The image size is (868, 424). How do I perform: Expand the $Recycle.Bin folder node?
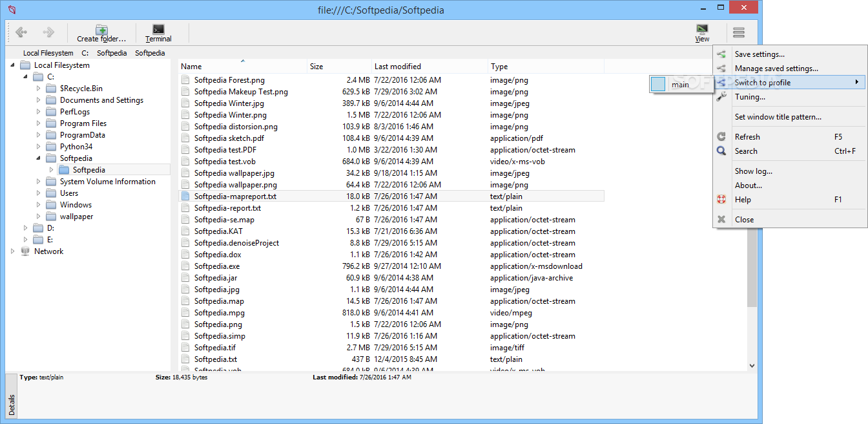38,89
